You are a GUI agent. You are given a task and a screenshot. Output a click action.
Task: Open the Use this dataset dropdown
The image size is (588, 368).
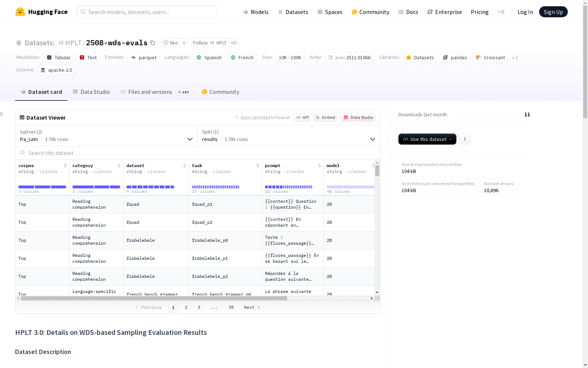click(427, 139)
